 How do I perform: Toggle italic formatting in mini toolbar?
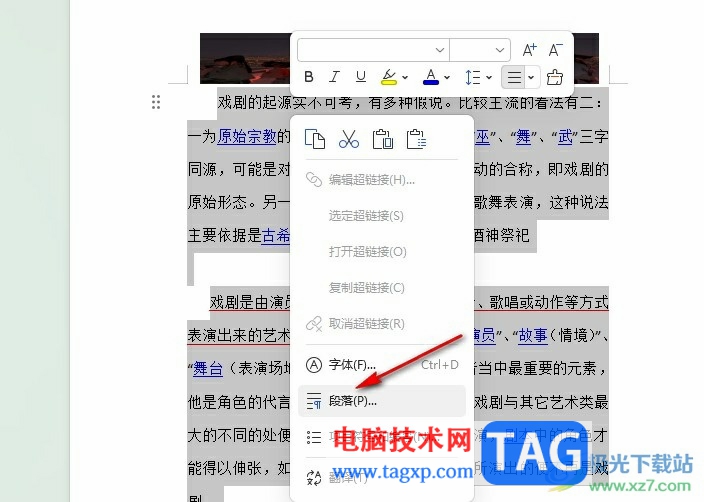click(x=334, y=77)
